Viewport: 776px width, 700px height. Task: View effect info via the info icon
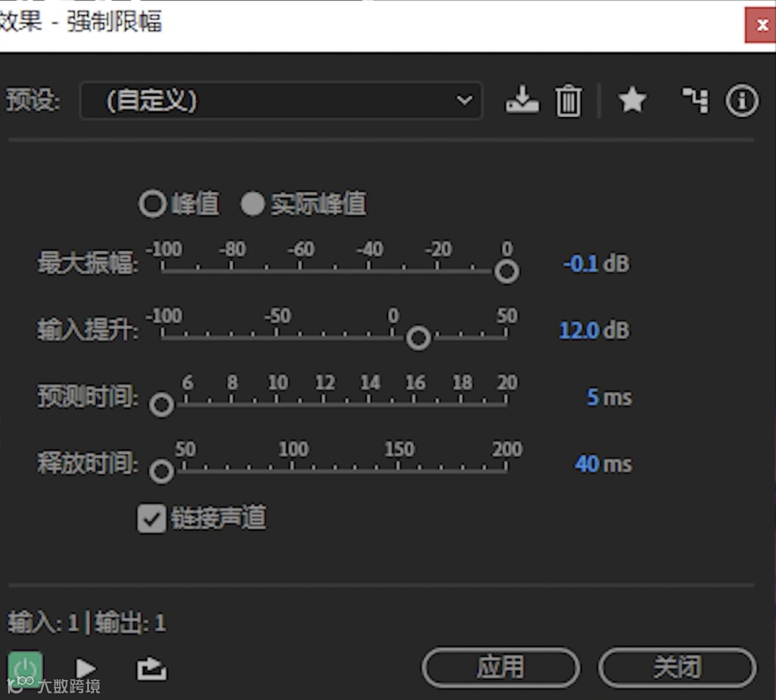742,101
